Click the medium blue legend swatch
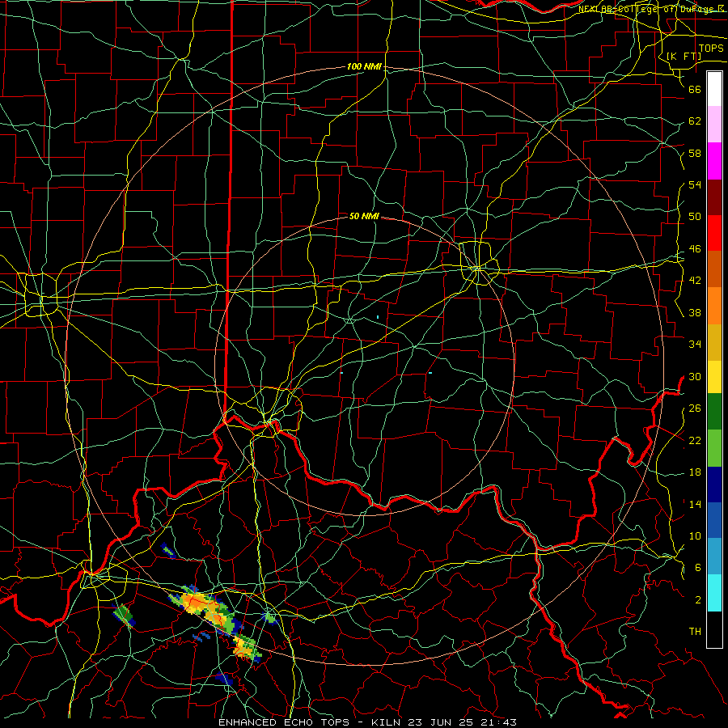This screenshot has height=728, width=728. pos(714,520)
